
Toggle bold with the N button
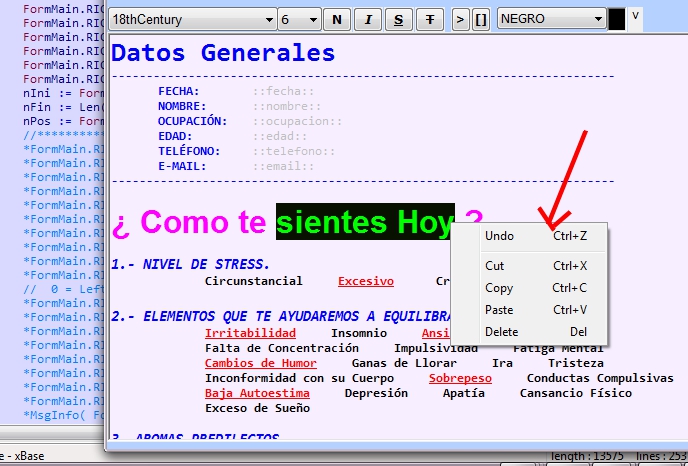click(337, 20)
